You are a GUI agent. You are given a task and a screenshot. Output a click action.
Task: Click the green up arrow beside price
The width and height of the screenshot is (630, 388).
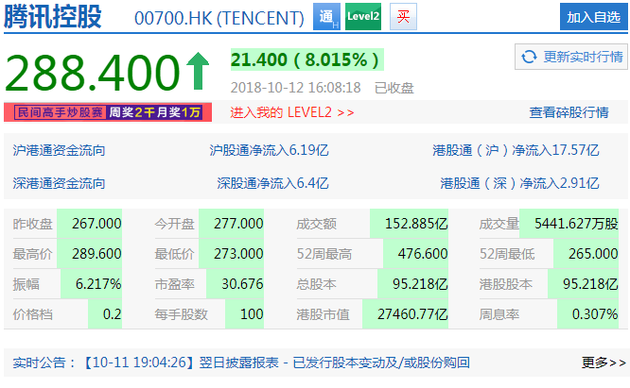[198, 71]
